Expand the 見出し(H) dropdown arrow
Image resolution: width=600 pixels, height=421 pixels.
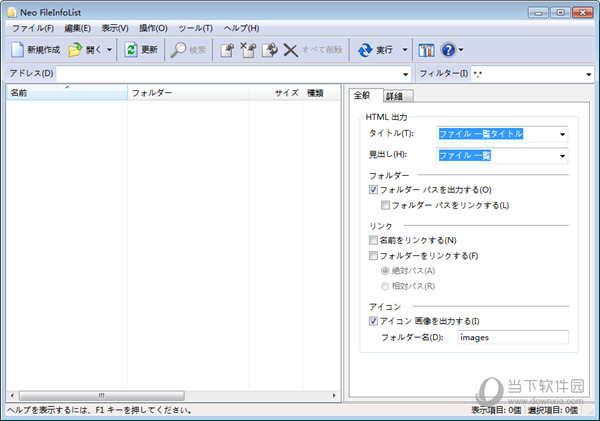(562, 156)
